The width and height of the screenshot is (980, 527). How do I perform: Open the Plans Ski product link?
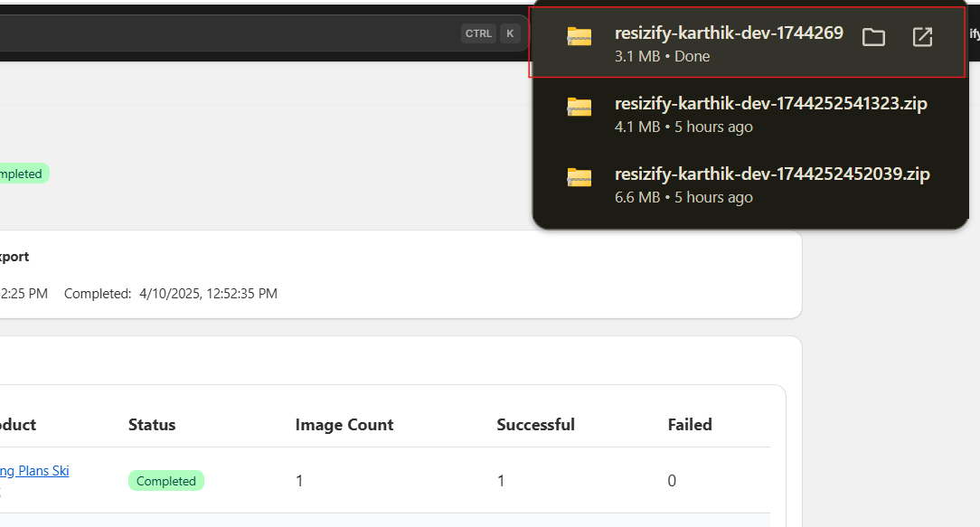(34, 470)
